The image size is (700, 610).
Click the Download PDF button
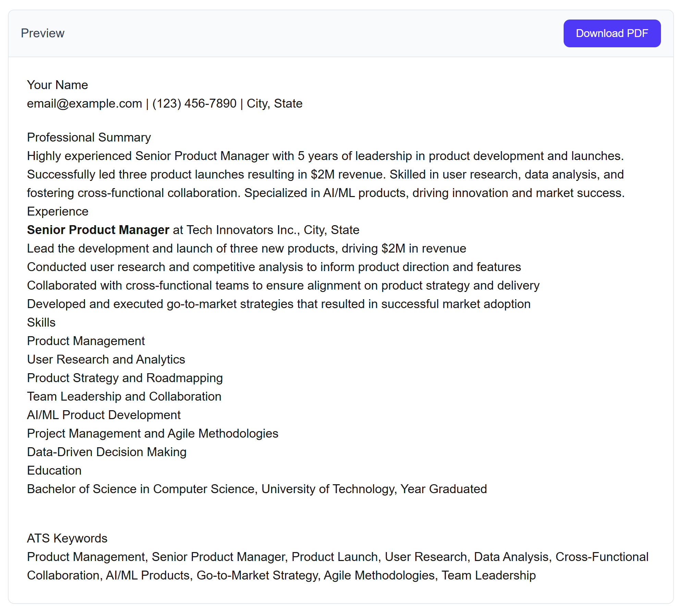[x=612, y=33]
